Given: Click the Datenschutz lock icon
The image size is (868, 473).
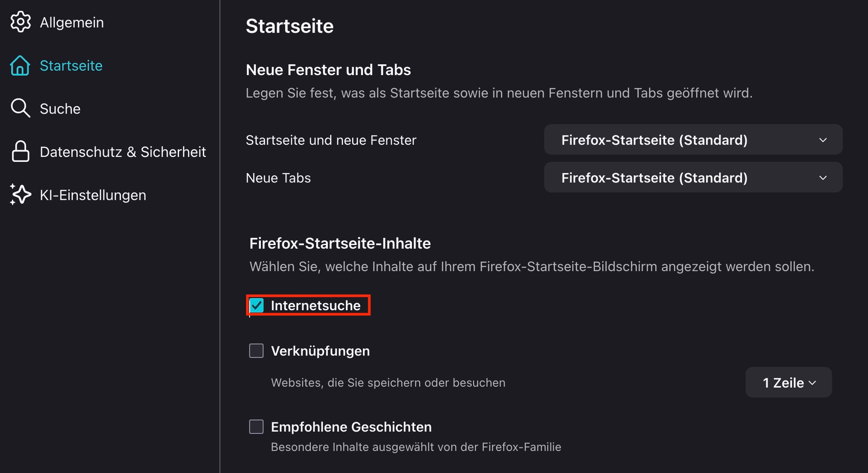Looking at the screenshot, I should pos(20,151).
